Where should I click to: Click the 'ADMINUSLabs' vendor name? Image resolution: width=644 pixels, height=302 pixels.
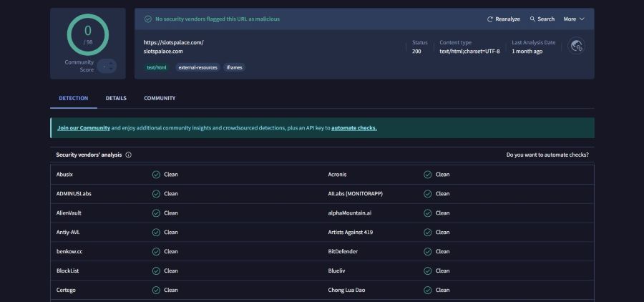pyautogui.click(x=74, y=194)
